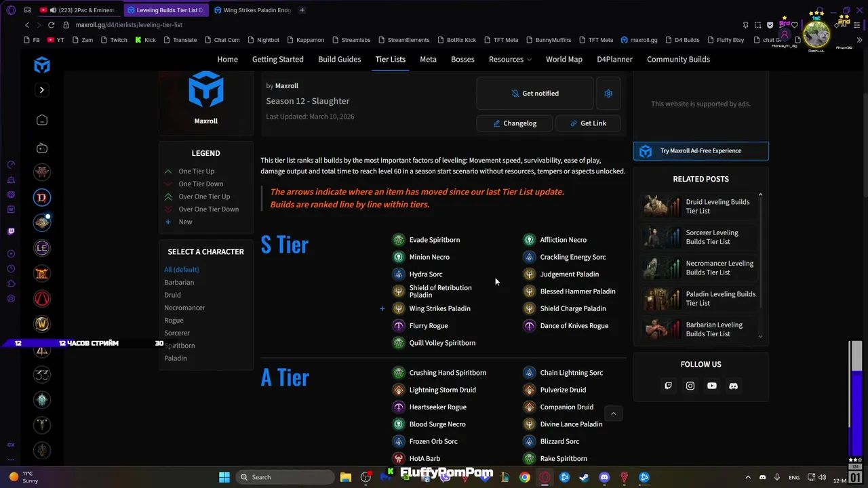Select the Borderlands icon in sidebar

[42, 299]
